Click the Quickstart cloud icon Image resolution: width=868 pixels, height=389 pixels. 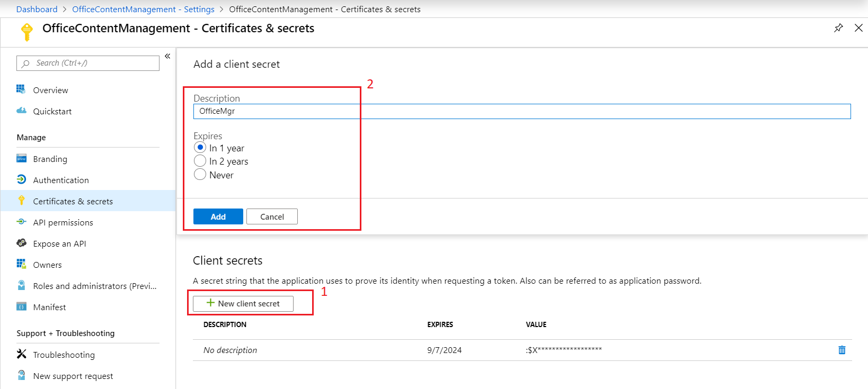tap(21, 111)
